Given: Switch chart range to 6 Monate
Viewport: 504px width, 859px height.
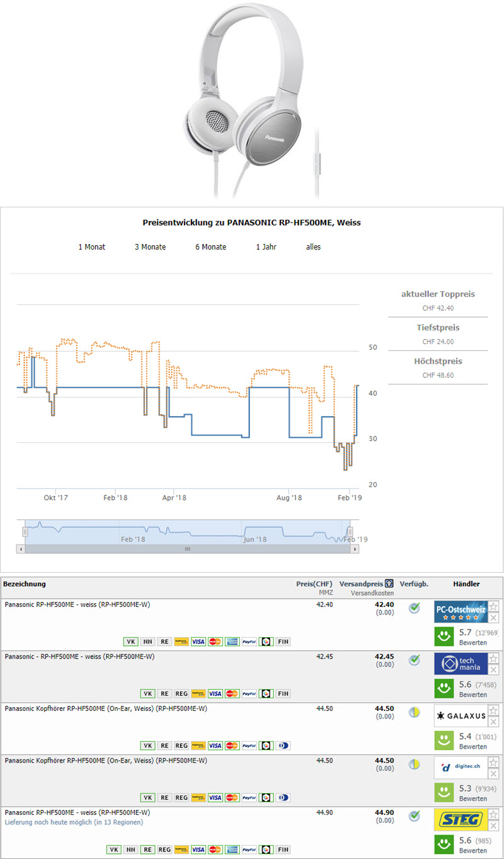Looking at the screenshot, I should (x=210, y=247).
